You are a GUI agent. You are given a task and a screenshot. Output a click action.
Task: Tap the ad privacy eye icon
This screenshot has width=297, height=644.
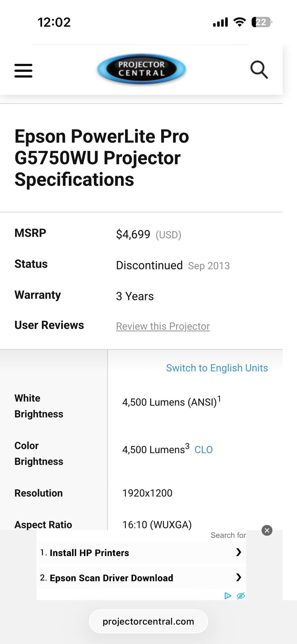(x=241, y=595)
